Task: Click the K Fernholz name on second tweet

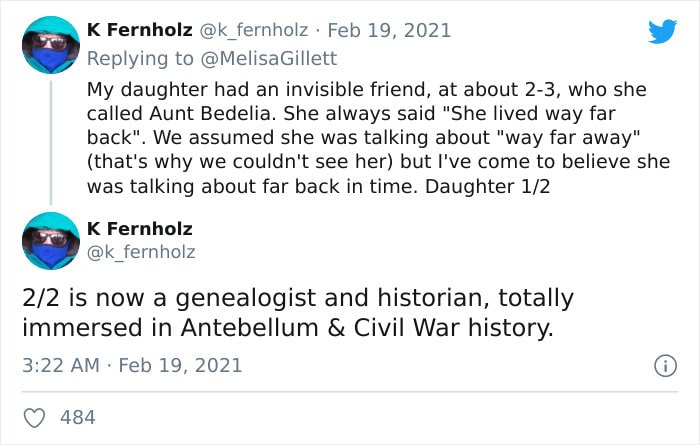Action: 140,229
